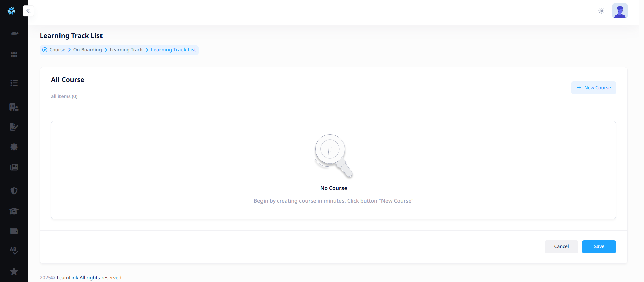Image resolution: width=644 pixels, height=282 pixels.
Task: Open the grid apps sidebar icon
Action: pos(14,55)
